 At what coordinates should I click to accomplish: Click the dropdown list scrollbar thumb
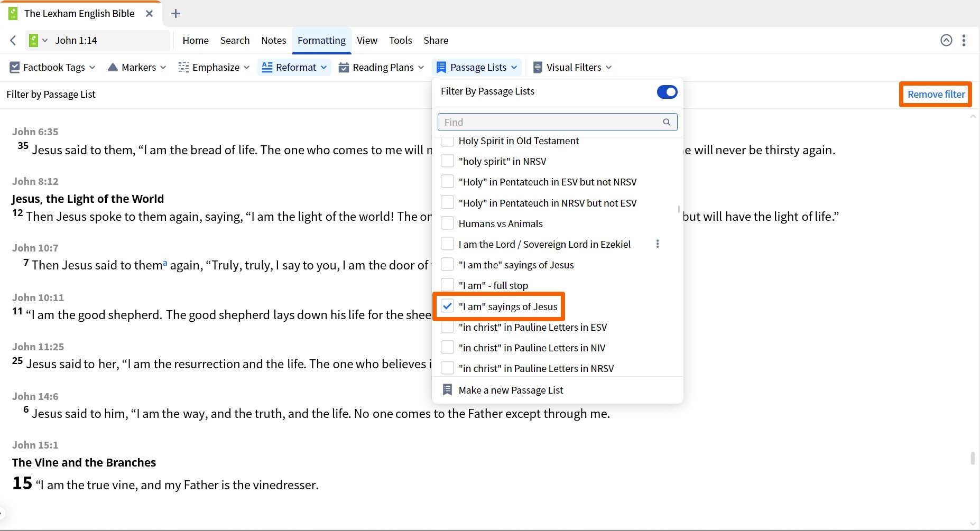point(679,209)
